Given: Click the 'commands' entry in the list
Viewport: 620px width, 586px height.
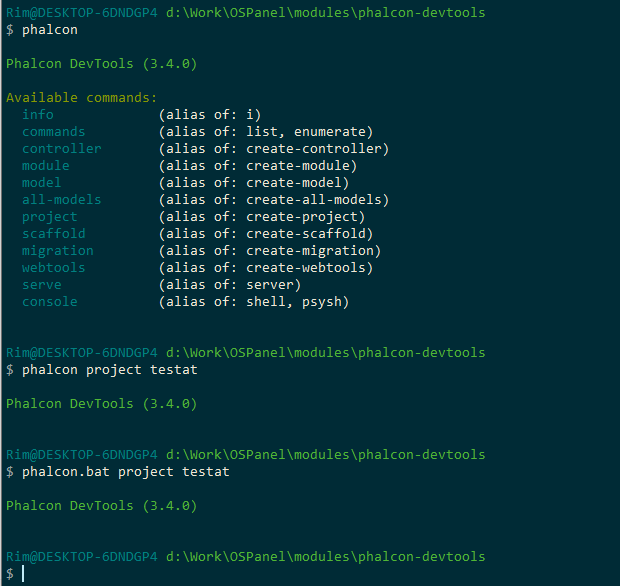Looking at the screenshot, I should click(54, 132).
